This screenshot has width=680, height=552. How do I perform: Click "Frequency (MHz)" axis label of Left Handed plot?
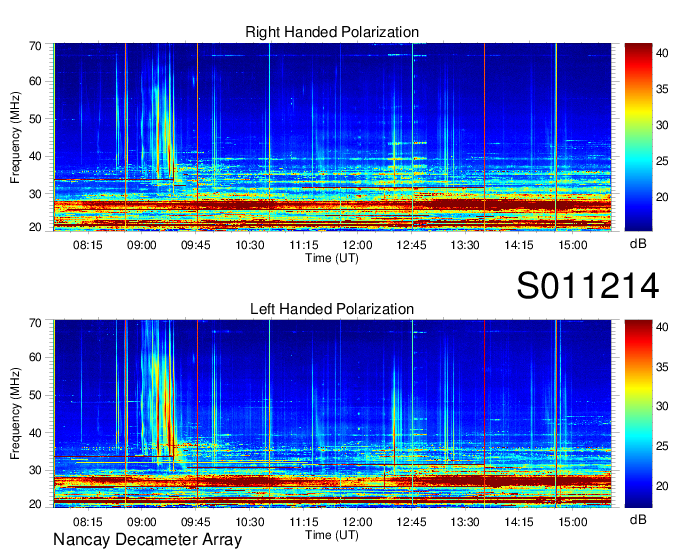click(15, 414)
